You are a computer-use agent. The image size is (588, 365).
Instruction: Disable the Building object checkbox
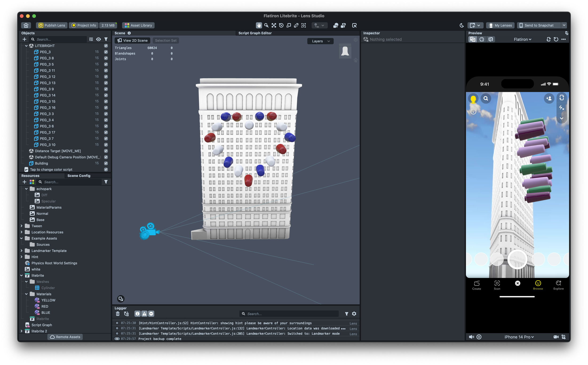(106, 163)
